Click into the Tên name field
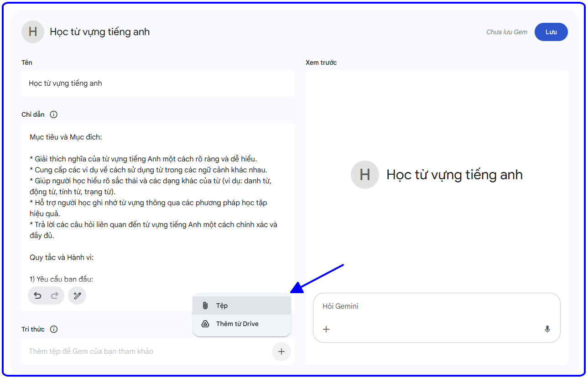Image resolution: width=588 pixels, height=378 pixels. click(158, 83)
